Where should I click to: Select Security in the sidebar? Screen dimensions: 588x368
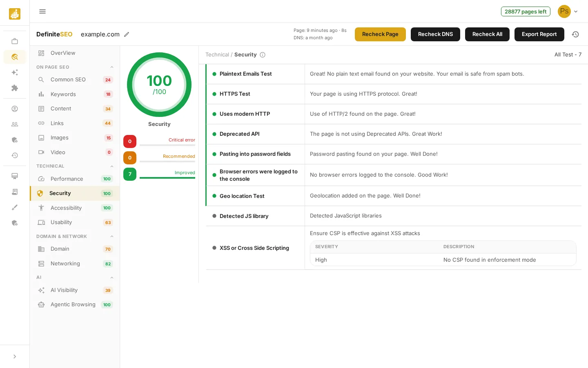75,193
